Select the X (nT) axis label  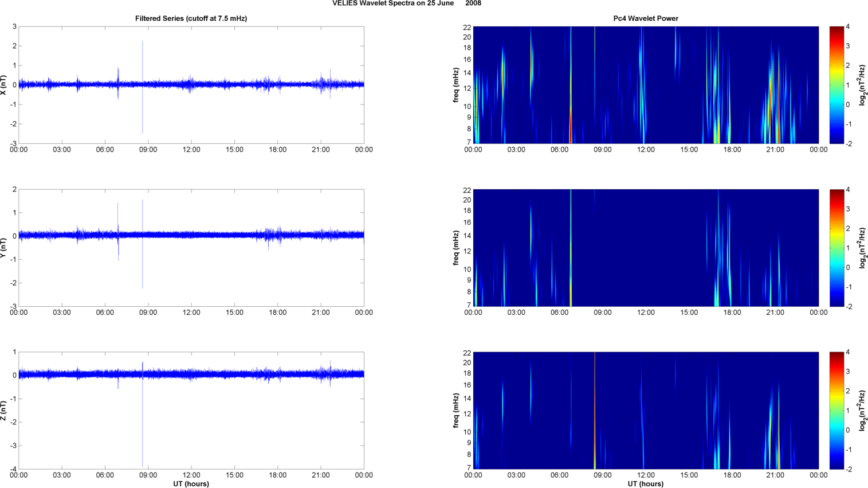4,85
